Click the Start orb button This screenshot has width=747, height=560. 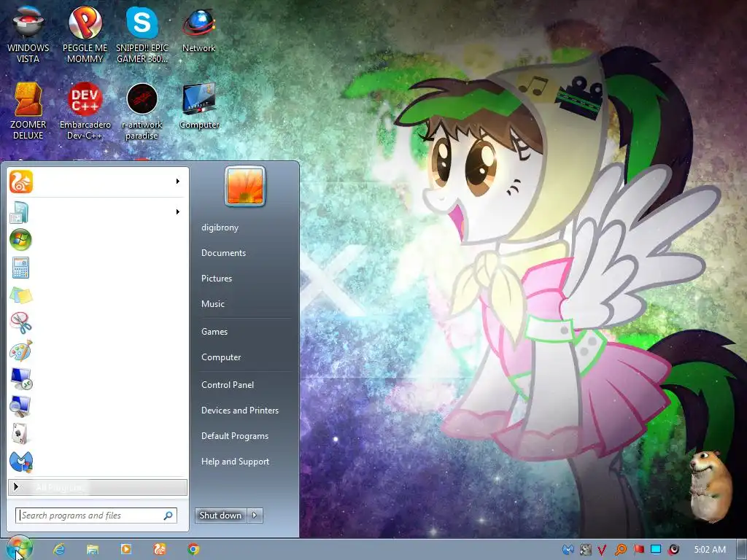19,548
